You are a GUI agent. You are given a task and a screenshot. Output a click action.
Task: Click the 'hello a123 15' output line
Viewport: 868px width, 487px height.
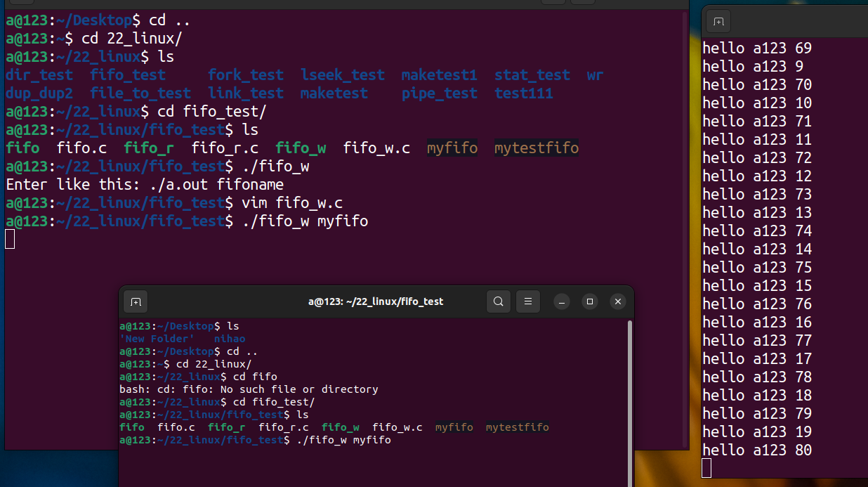[x=757, y=286]
